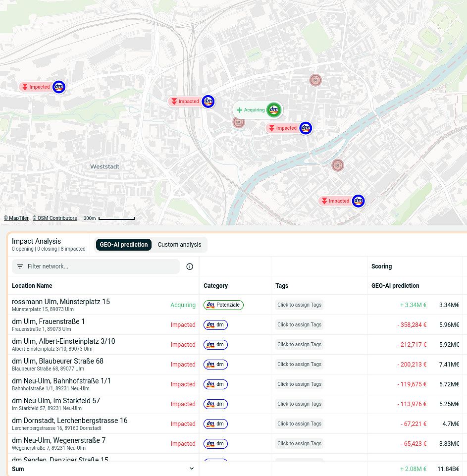This screenshot has width=467, height=476.
Task: Select location dm Ulm, Blaubeurer Straße 68
Action: tap(57, 361)
